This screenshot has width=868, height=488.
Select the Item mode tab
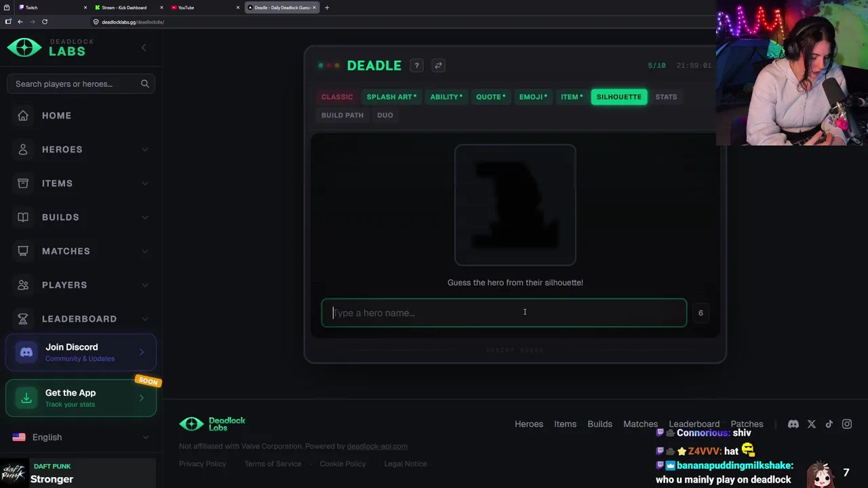pyautogui.click(x=572, y=97)
